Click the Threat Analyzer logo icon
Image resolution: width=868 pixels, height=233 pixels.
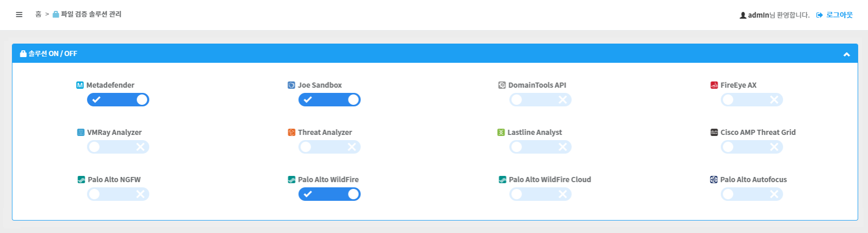291,132
